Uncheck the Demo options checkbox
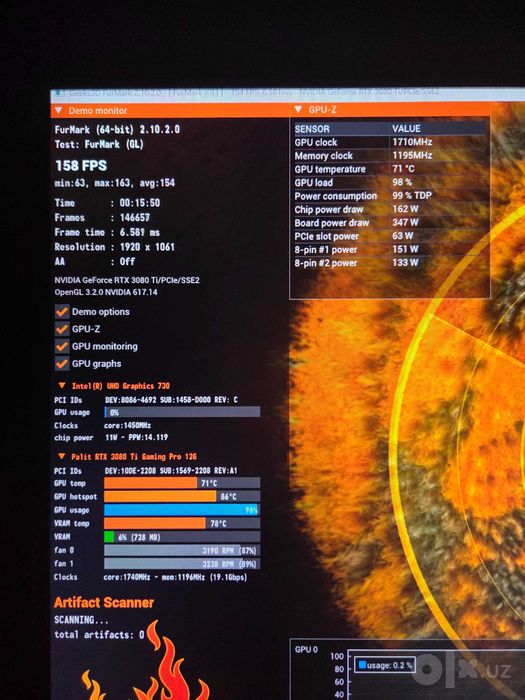525x700 pixels. pyautogui.click(x=62, y=312)
